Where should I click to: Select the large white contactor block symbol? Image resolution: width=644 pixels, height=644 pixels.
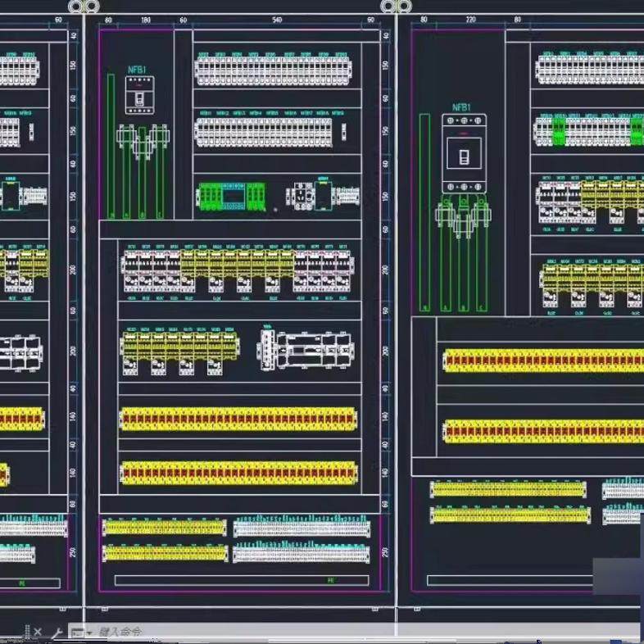pyautogui.click(x=306, y=350)
